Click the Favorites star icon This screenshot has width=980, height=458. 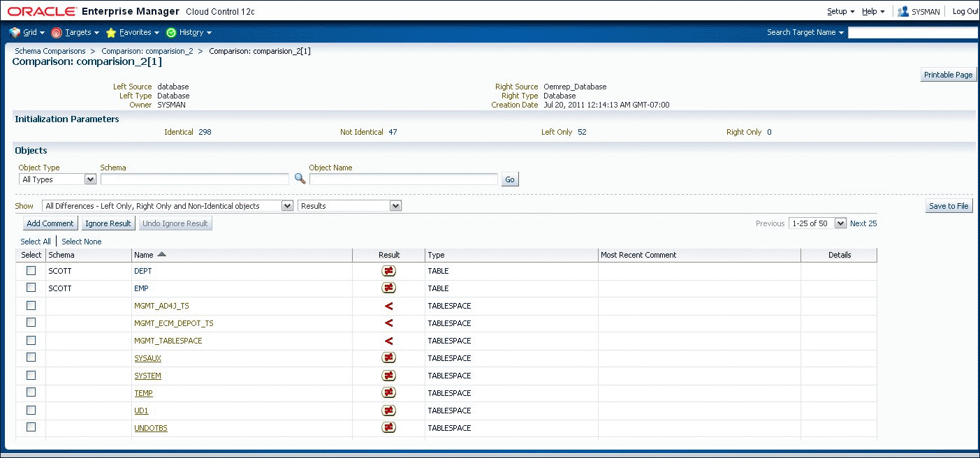click(x=111, y=32)
